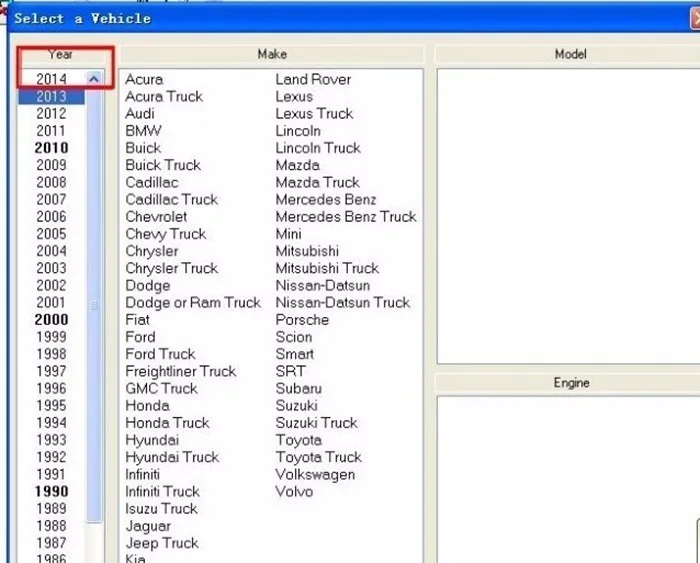Choose GMC Truck

tap(161, 388)
